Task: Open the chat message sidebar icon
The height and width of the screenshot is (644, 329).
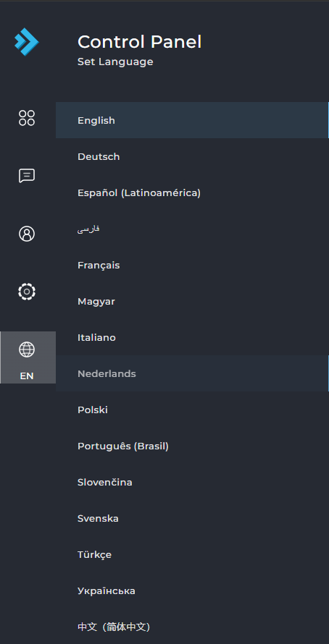Action: pos(27,176)
